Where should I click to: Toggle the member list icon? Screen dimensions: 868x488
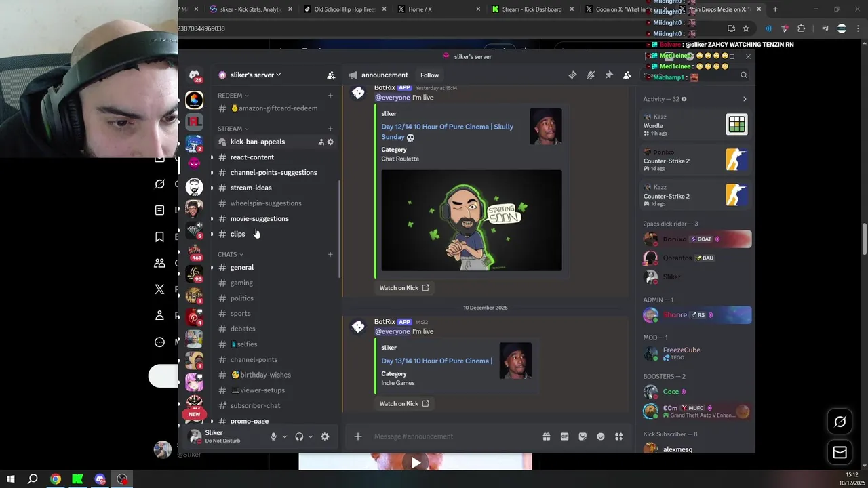[x=627, y=75]
